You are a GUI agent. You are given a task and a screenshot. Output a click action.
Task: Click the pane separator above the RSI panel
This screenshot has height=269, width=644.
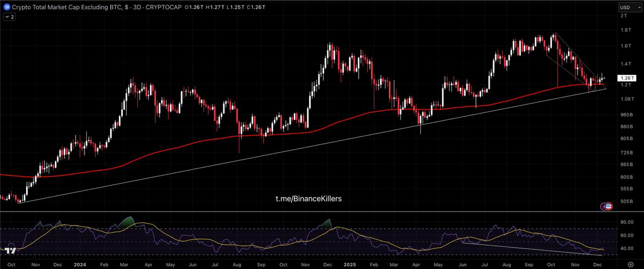pyautogui.click(x=322, y=212)
